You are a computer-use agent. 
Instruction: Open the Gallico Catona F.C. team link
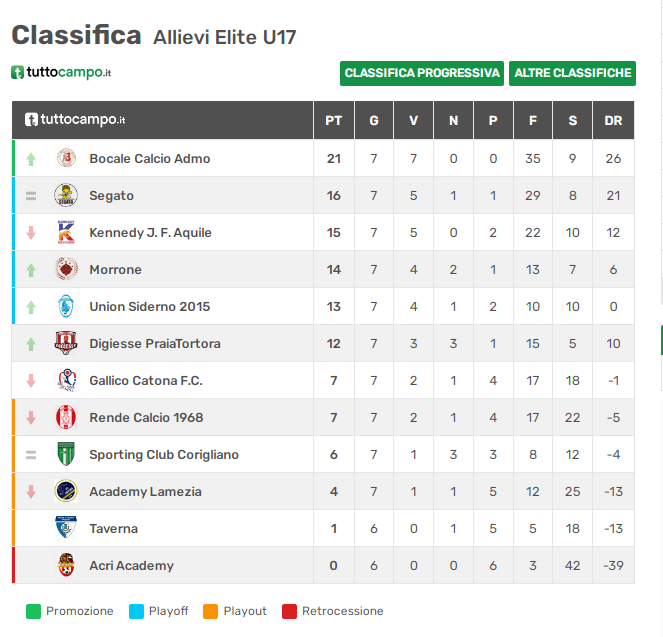point(146,380)
